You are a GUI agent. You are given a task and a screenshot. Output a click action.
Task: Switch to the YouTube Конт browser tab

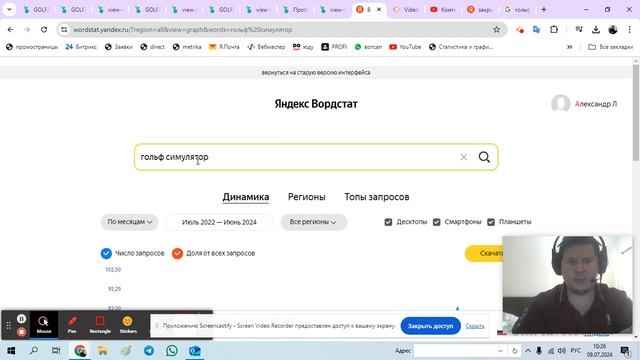pos(444,9)
